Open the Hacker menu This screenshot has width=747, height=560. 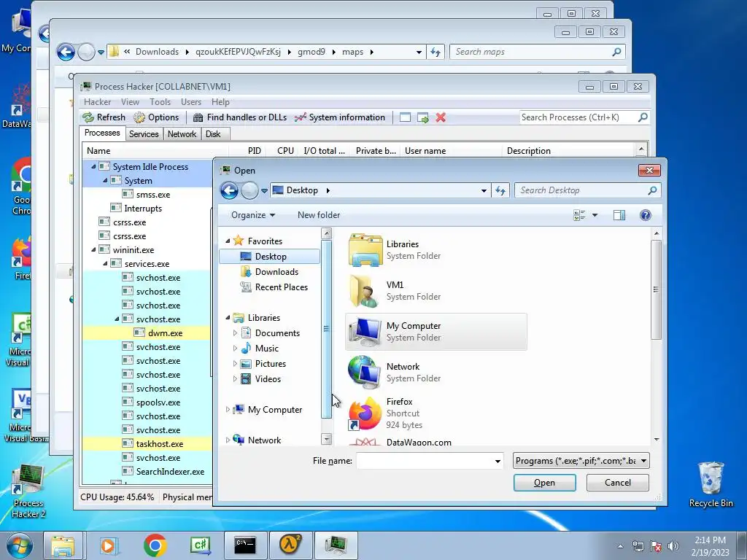(x=97, y=102)
